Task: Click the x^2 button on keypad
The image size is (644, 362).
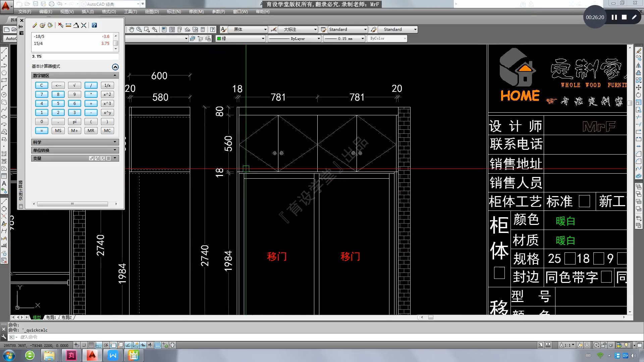Action: tap(107, 95)
